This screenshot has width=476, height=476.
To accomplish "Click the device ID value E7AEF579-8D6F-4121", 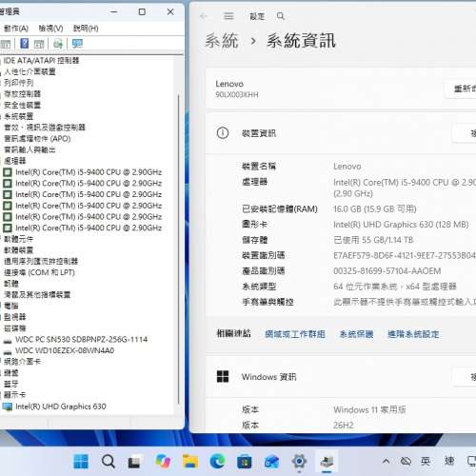I will pyautogui.click(x=405, y=255).
